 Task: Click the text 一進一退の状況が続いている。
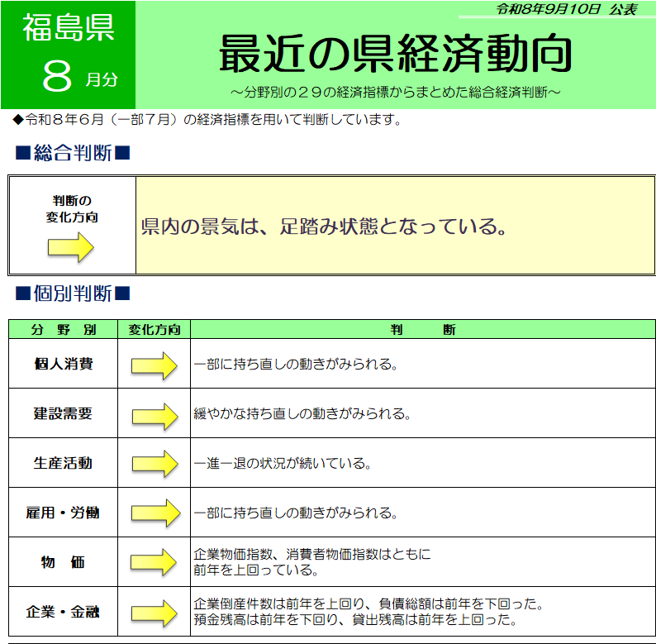[x=283, y=464]
